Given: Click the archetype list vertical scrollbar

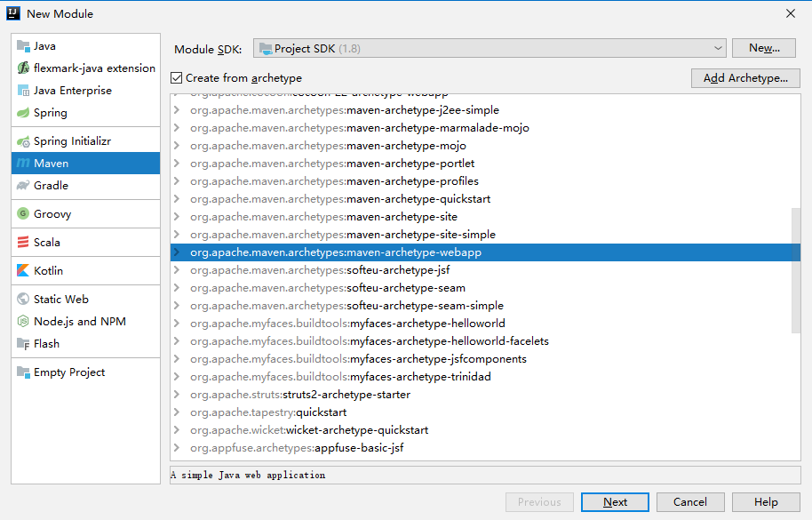Looking at the screenshot, I should (x=796, y=270).
